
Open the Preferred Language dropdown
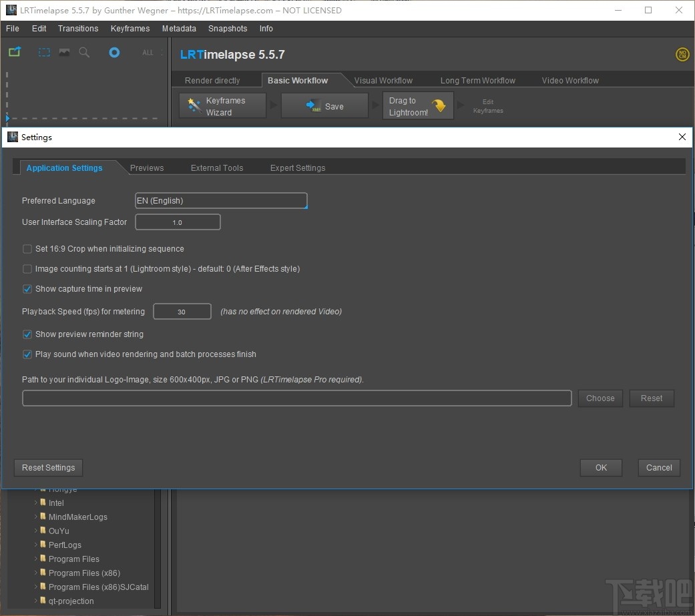tap(221, 201)
